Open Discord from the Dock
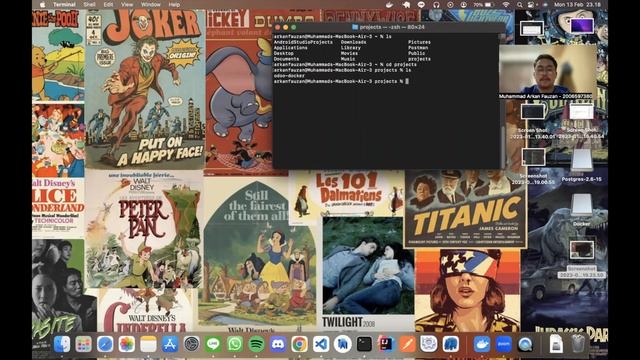Viewport: 640px width, 360px height. coord(278,344)
